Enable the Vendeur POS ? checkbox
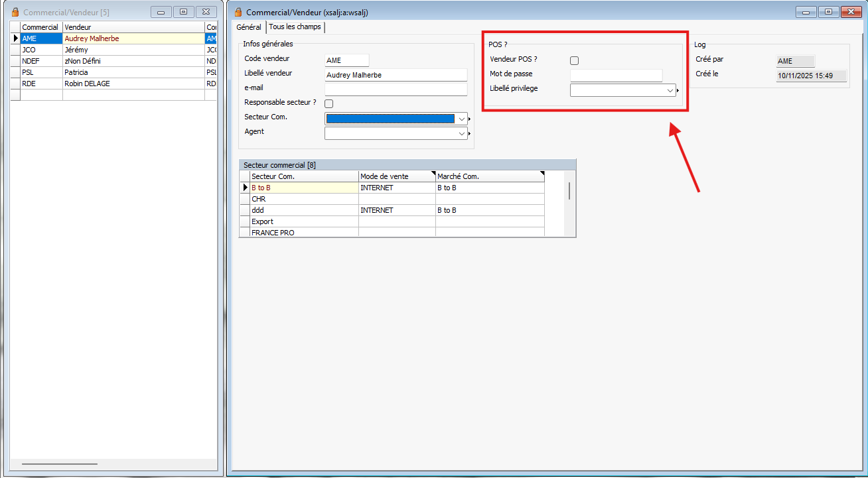Image resolution: width=868 pixels, height=478 pixels. 575,61
